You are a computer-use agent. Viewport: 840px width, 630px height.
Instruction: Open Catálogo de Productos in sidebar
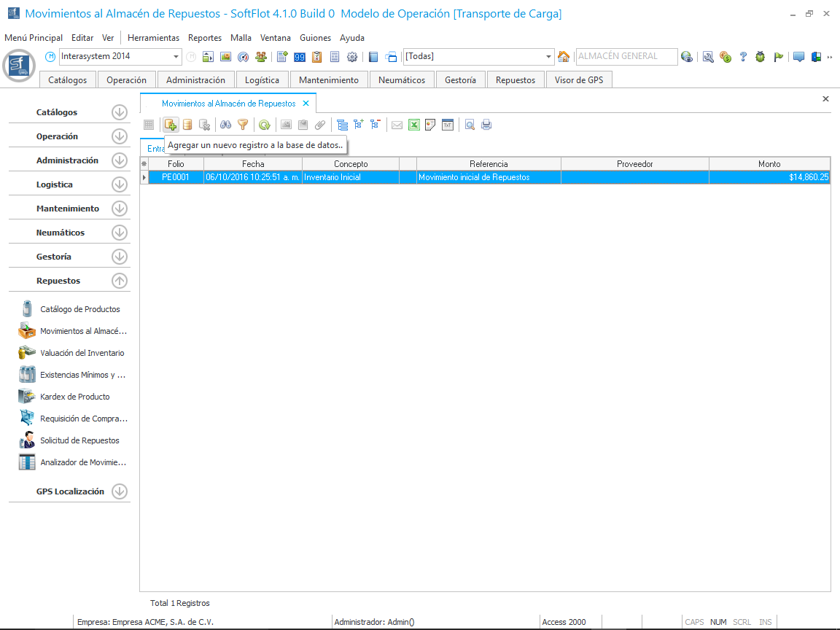point(79,309)
